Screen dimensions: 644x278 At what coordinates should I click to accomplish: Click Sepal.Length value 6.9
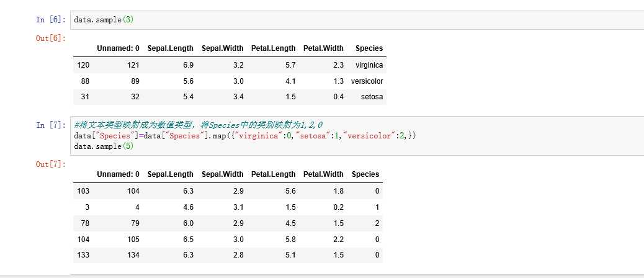tap(189, 65)
